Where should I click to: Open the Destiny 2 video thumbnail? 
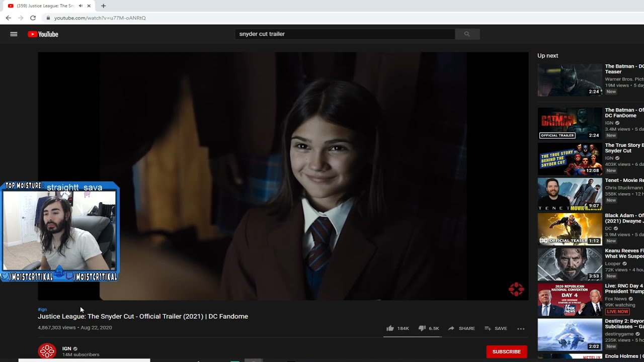(570, 335)
